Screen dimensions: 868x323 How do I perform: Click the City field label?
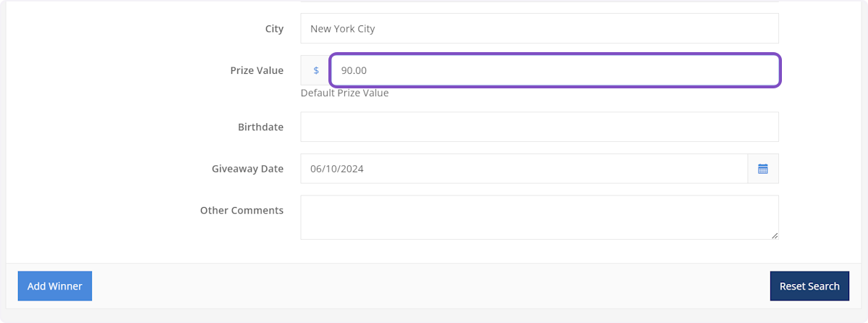[274, 29]
